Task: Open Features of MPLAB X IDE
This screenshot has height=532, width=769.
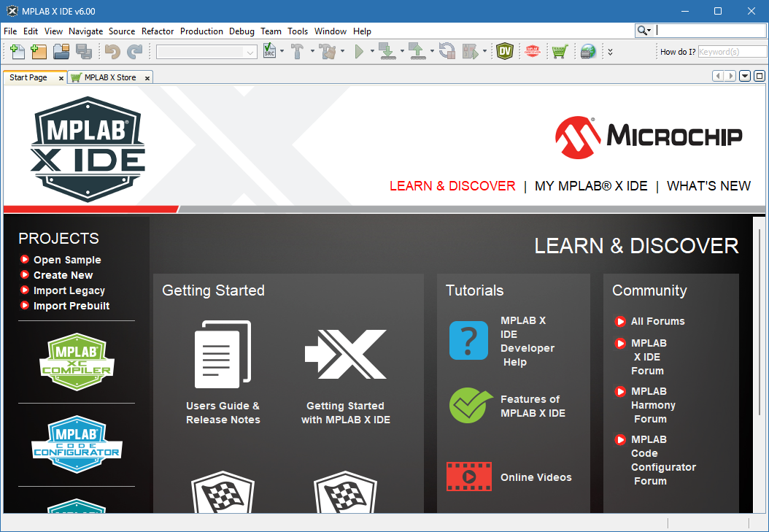Action: tap(508, 406)
